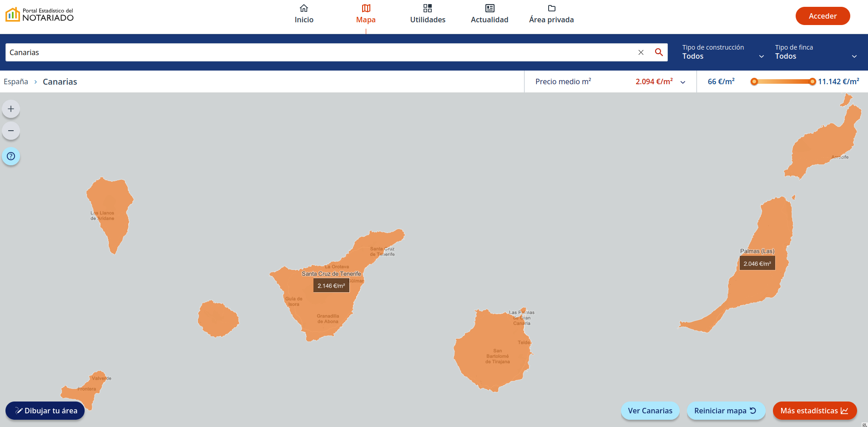Click the Dibujar tu área button
The image size is (868, 427).
[x=45, y=411]
